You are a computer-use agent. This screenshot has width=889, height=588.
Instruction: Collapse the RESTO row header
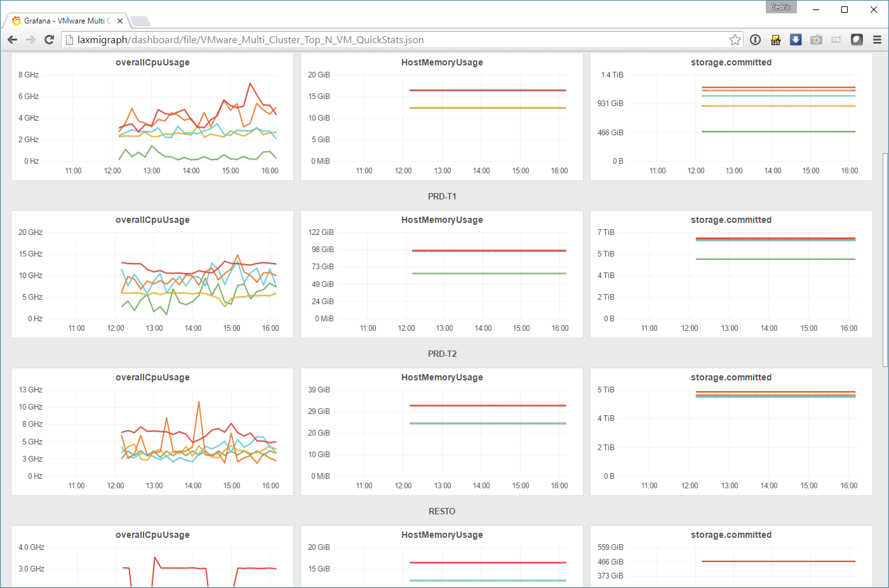(442, 511)
